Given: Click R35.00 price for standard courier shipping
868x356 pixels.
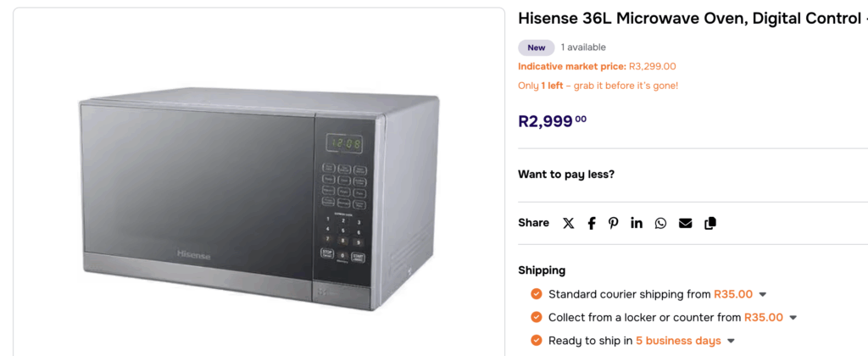Looking at the screenshot, I should tap(733, 294).
